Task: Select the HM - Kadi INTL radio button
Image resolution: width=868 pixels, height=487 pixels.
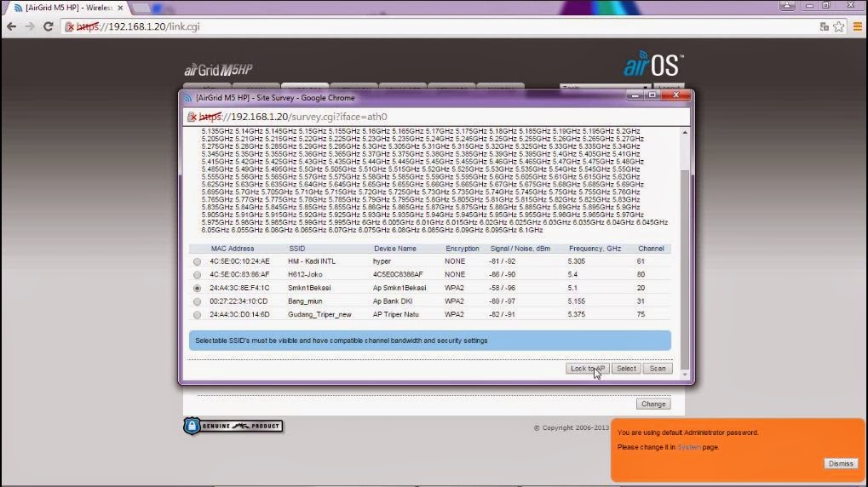Action: [197, 261]
